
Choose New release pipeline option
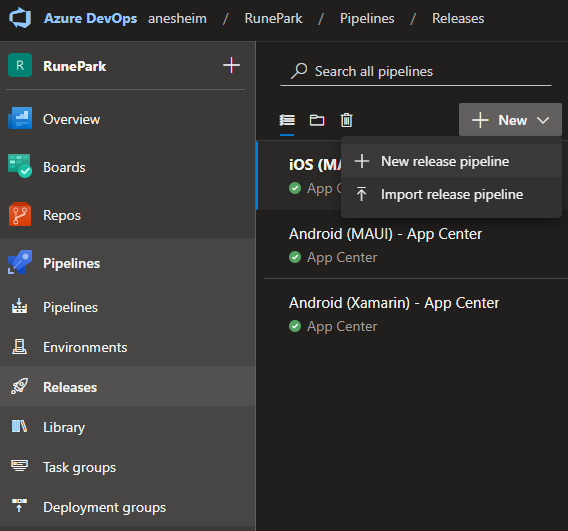tap(451, 161)
